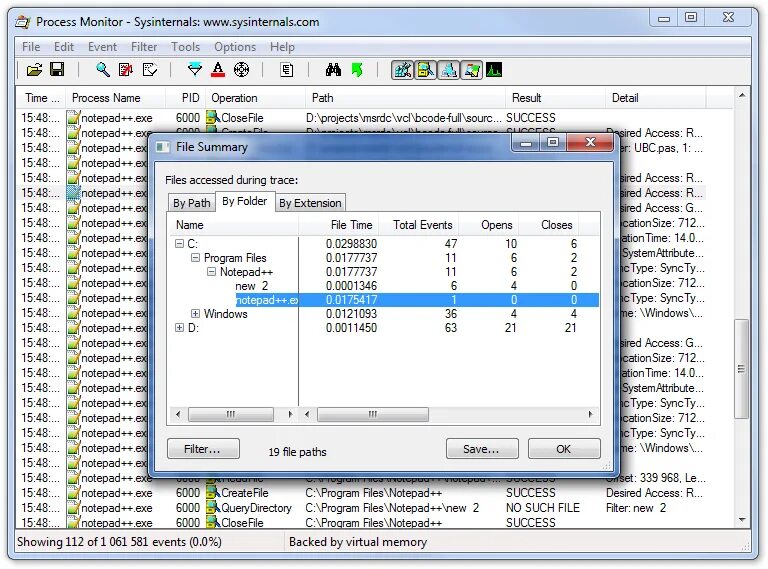Collapse the Notepad++ folder node
Image resolution: width=768 pixels, height=569 pixels.
211,272
